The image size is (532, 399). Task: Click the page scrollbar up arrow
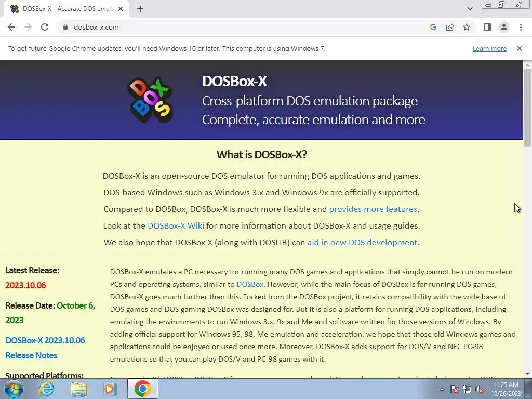[x=528, y=64]
